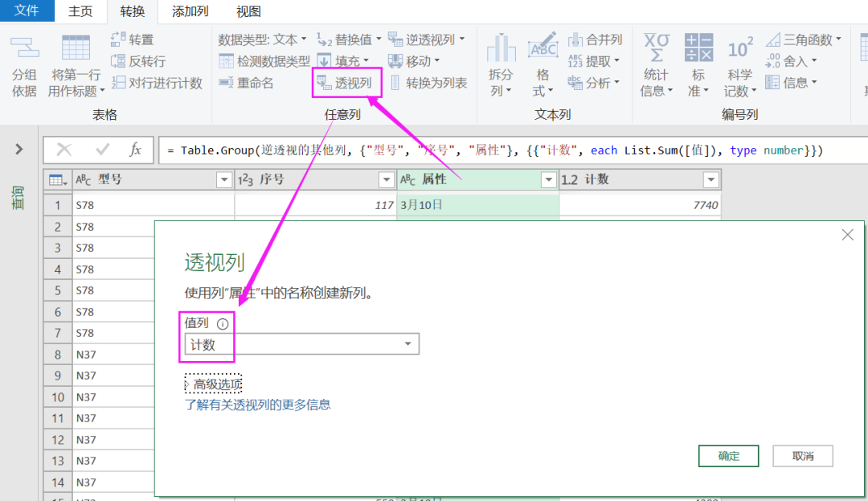
Task: Expand the collapsed 查询 pane chevron
Action: [18, 149]
